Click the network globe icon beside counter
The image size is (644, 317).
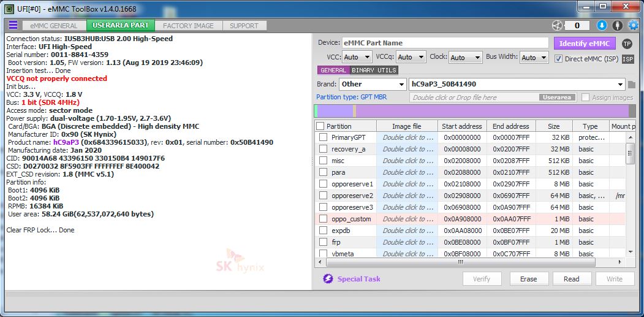pos(556,26)
